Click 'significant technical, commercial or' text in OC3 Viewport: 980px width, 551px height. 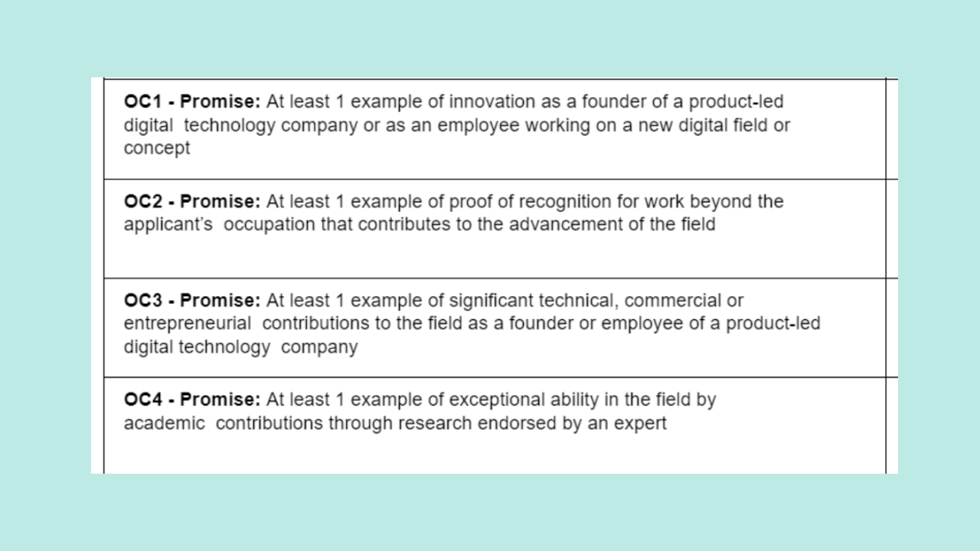[x=596, y=300]
